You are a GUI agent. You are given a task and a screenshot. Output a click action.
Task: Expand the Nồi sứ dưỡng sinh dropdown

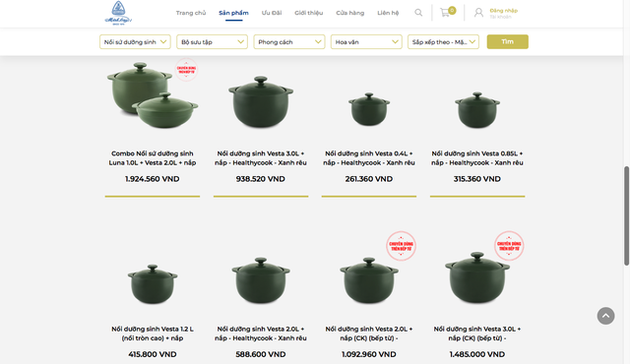(x=135, y=41)
